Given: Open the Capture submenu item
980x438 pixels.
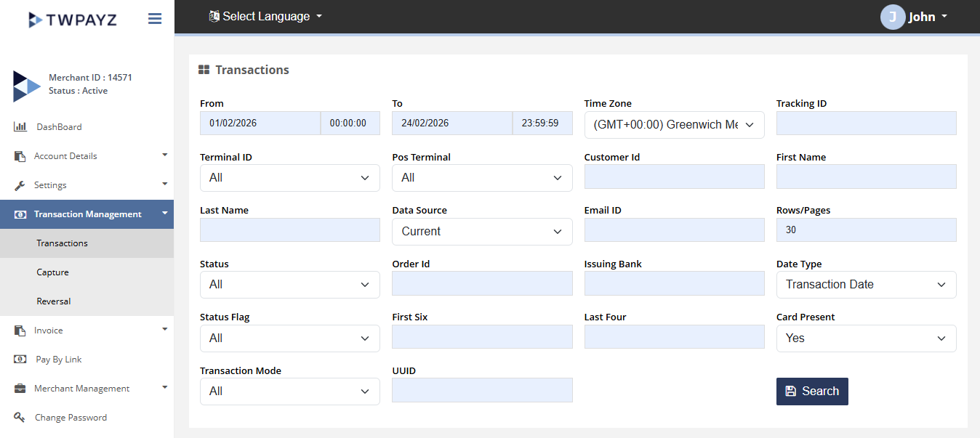Looking at the screenshot, I should click(x=53, y=272).
